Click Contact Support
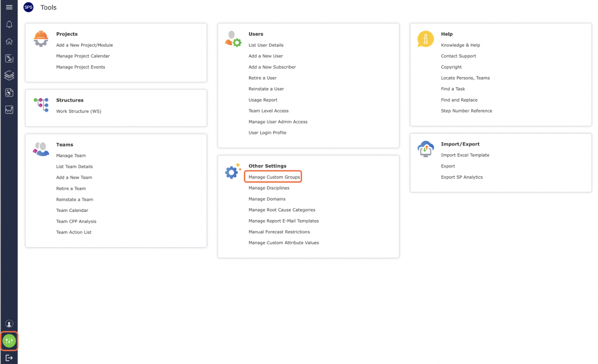This screenshot has height=364, width=598. (458, 56)
